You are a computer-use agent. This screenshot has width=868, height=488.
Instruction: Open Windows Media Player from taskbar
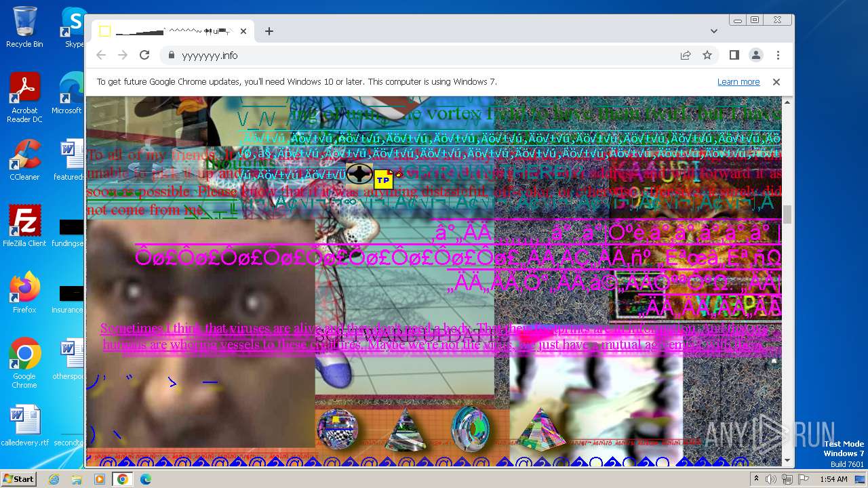point(100,479)
